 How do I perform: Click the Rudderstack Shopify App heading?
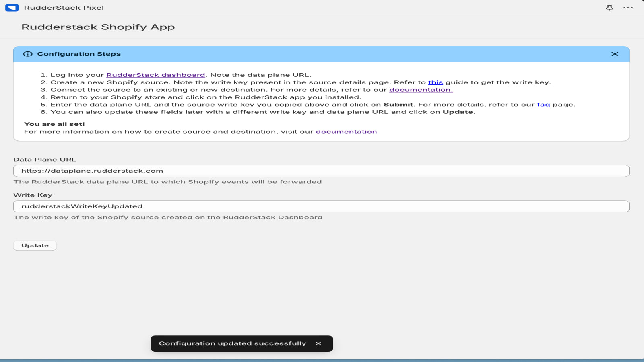point(98,27)
